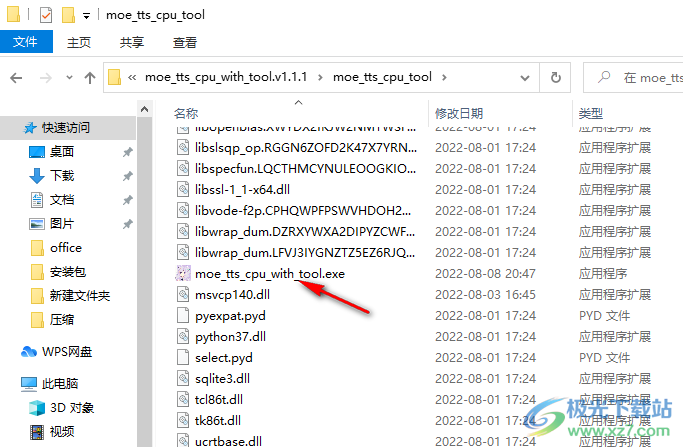Click the search box for moe_tts folder
Viewport: 683px width, 447px height.
click(634, 78)
